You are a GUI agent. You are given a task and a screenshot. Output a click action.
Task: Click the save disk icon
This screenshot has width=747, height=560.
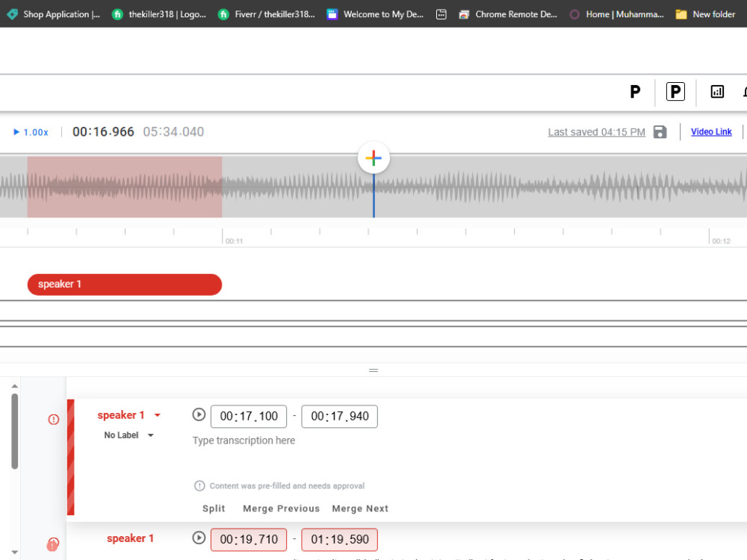660,132
